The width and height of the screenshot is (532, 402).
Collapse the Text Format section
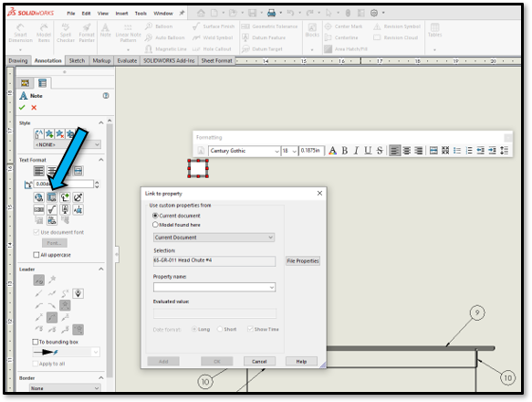(101, 160)
